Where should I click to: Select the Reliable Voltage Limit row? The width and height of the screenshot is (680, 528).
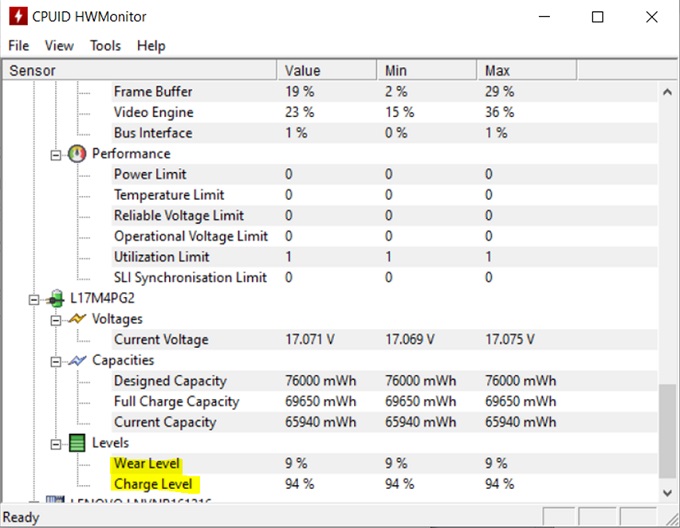point(384,215)
